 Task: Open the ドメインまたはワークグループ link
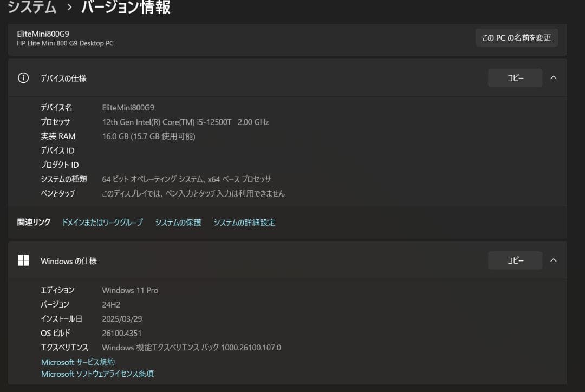pyautogui.click(x=103, y=222)
